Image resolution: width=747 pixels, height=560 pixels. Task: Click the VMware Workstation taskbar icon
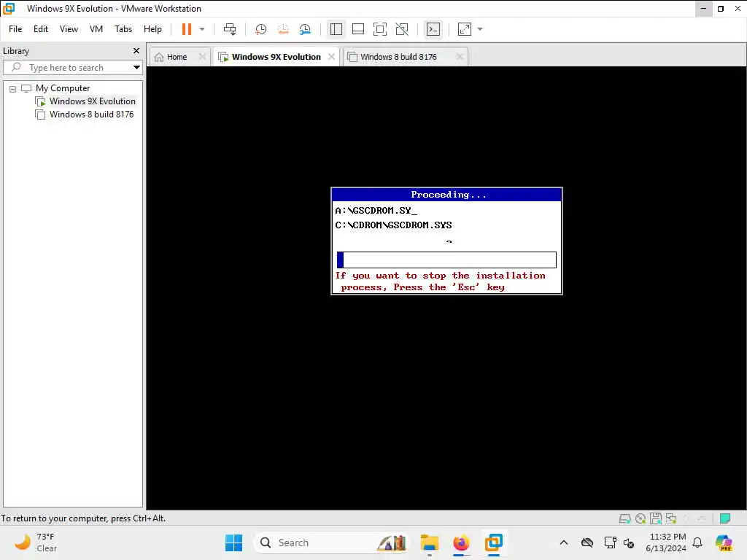tap(494, 542)
